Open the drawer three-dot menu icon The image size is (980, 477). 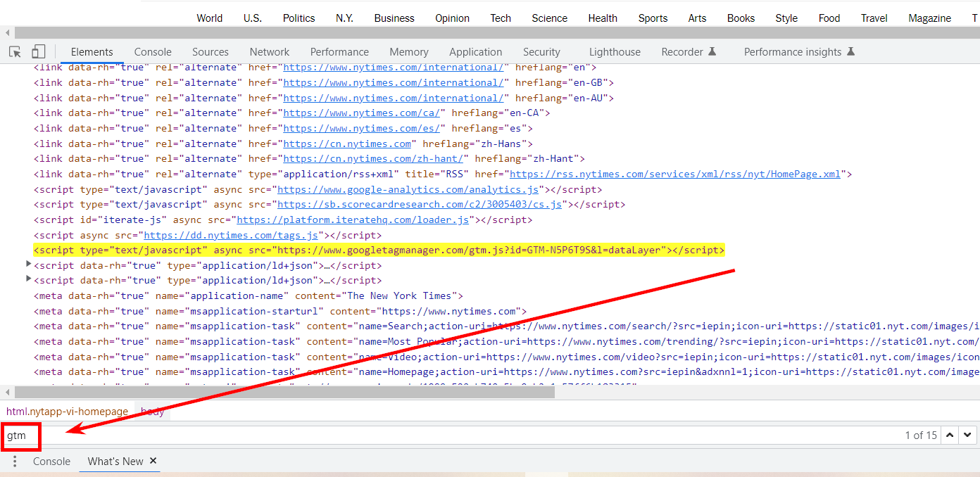coord(15,462)
